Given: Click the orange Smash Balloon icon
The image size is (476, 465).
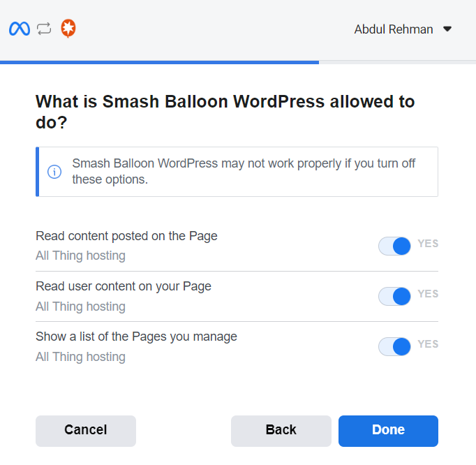Looking at the screenshot, I should [68, 29].
